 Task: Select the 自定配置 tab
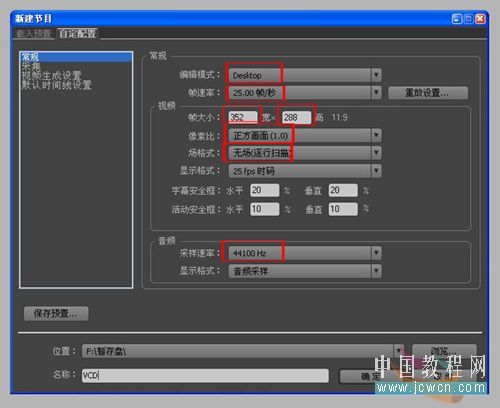78,34
